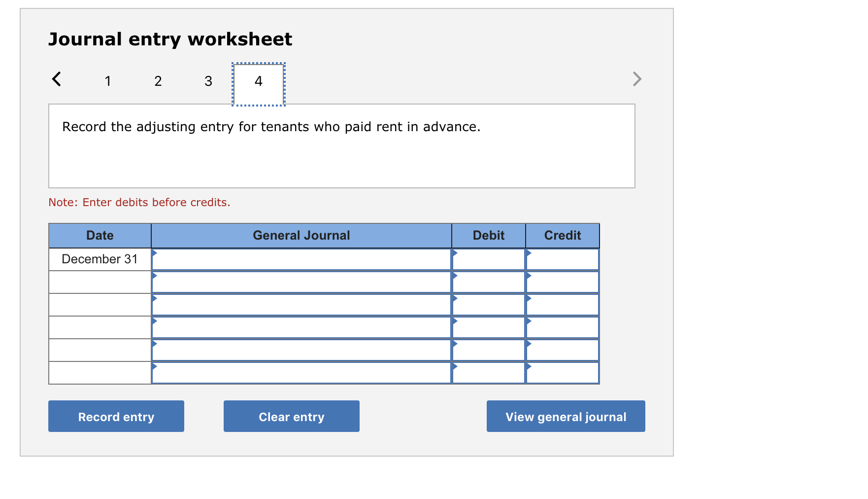
Task: Select the currently active tab 4
Action: click(258, 82)
